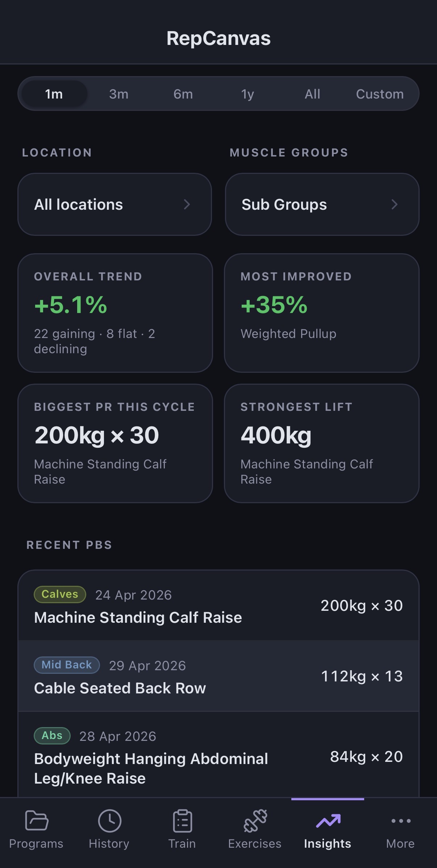
Task: Select the 3m time range
Action: 118,93
